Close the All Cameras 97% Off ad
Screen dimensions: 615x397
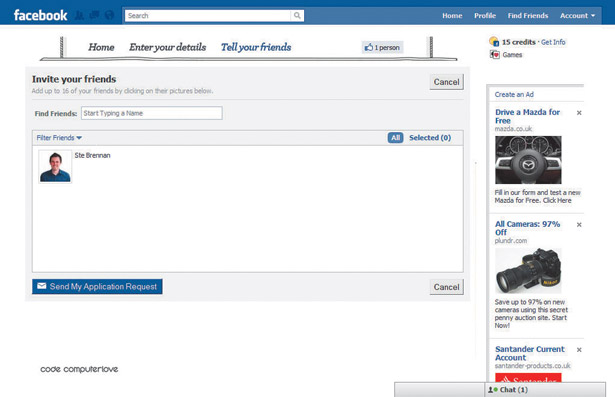(x=579, y=225)
